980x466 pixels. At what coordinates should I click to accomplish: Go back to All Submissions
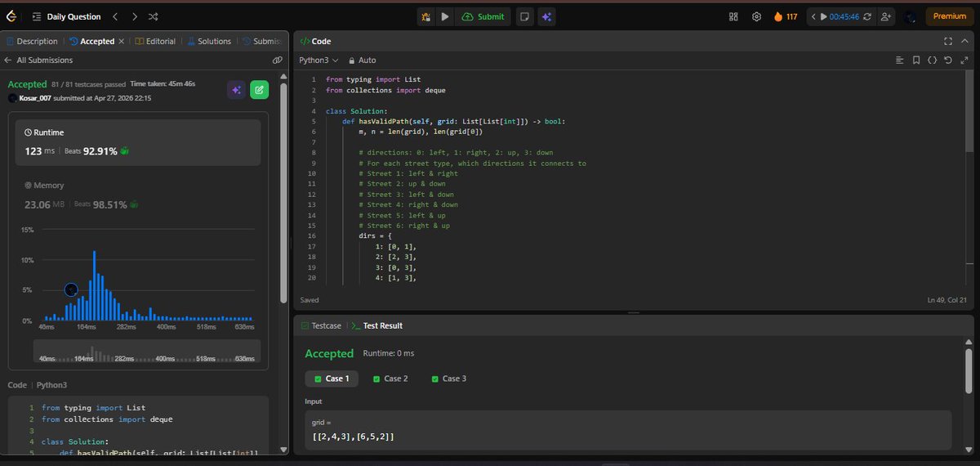coord(38,60)
